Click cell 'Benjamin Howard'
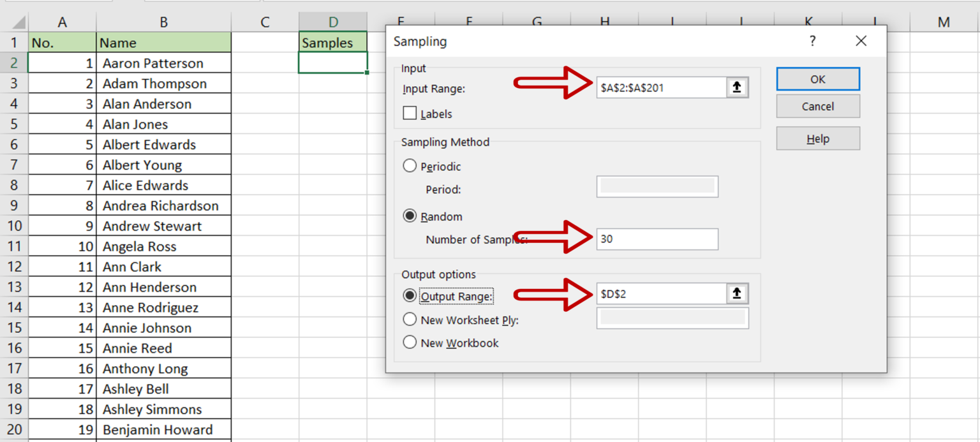The height and width of the screenshot is (442, 980). (164, 429)
